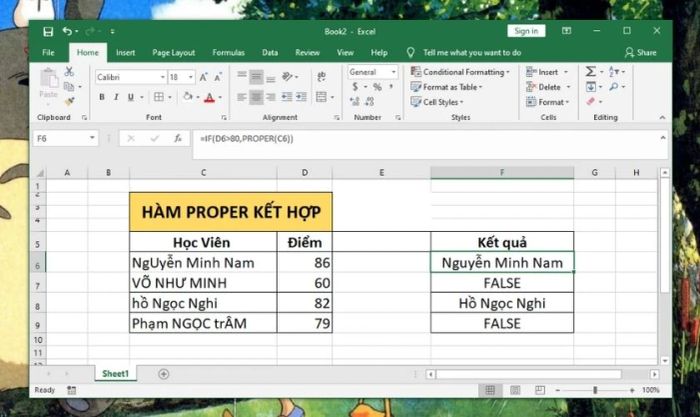Image resolution: width=700 pixels, height=417 pixels.
Task: Toggle Italic formatting
Action: pyautogui.click(x=116, y=97)
